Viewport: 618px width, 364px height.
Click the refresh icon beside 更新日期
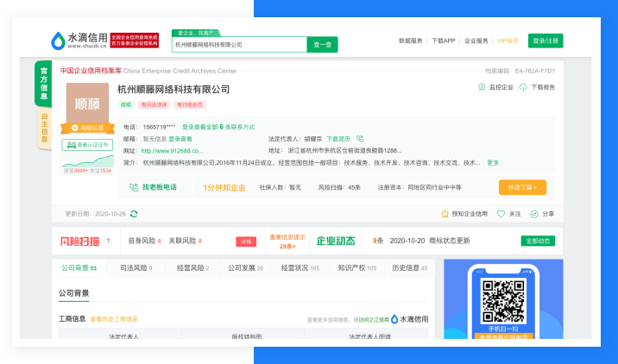pyautogui.click(x=134, y=214)
